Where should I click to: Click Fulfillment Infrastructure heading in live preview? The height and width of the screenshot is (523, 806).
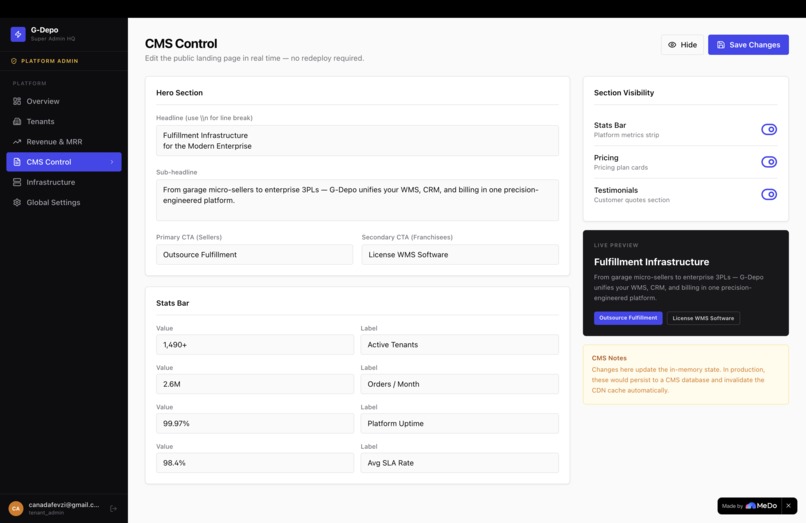tap(651, 262)
